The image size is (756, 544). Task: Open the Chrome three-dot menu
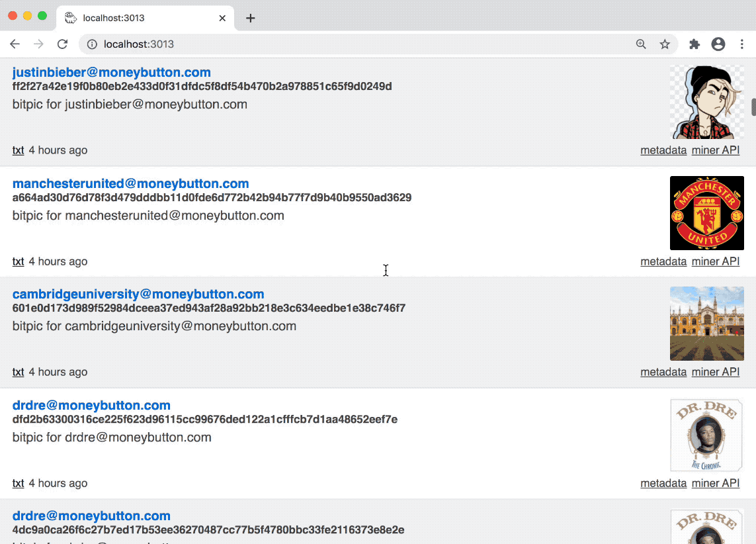(742, 44)
